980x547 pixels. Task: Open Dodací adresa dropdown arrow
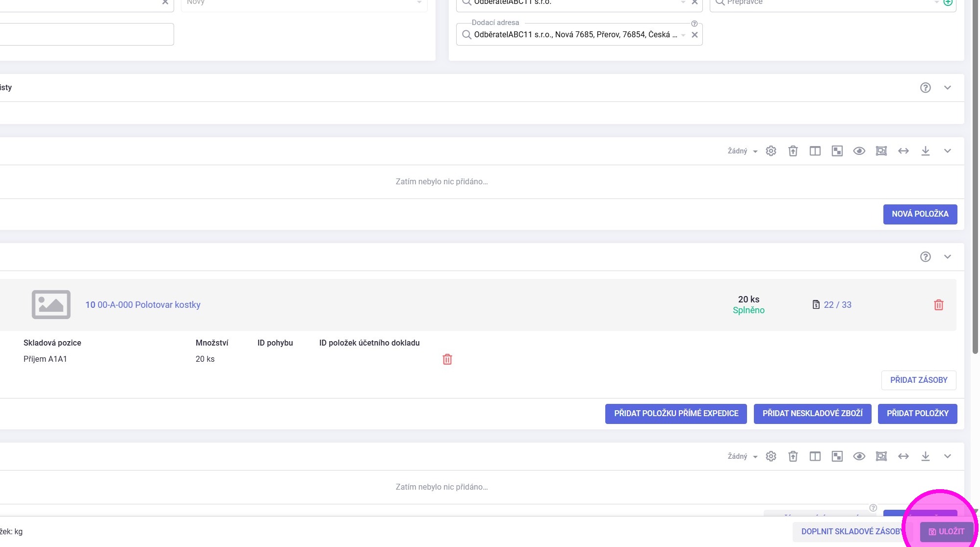[683, 35]
